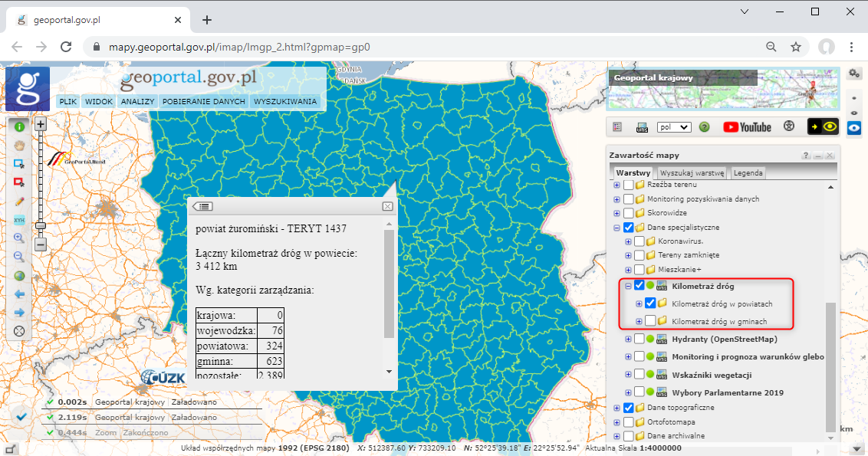The width and height of the screenshot is (868, 456).
Task: Activate the hand pan tool
Action: click(x=19, y=145)
